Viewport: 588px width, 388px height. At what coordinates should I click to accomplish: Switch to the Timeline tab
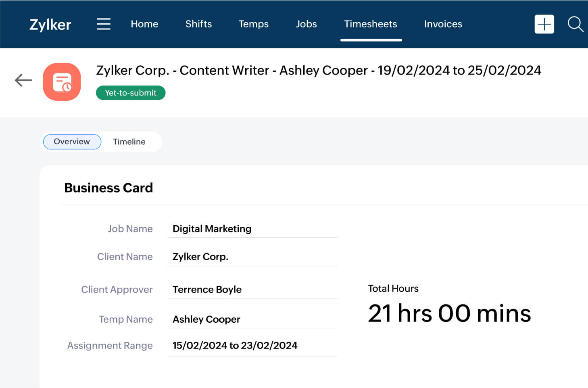[129, 142]
